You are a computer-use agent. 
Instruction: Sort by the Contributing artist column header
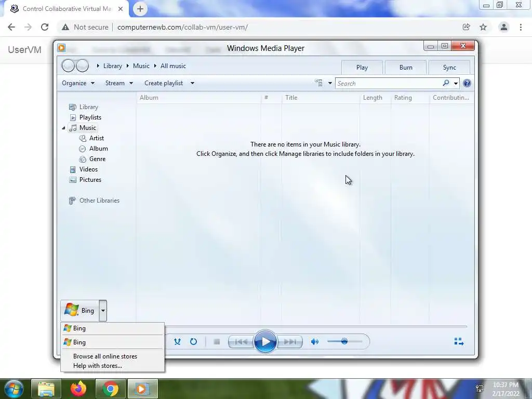pyautogui.click(x=451, y=98)
